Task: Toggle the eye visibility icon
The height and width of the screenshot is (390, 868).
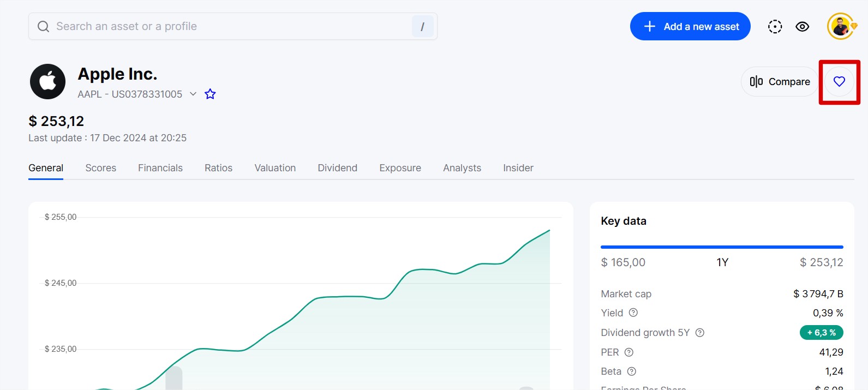Action: pos(802,26)
